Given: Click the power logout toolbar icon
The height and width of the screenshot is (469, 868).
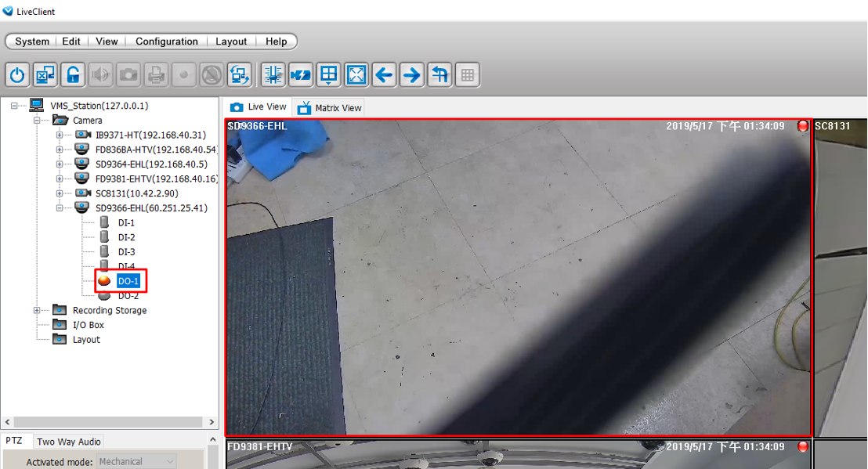Looking at the screenshot, I should click(x=17, y=75).
